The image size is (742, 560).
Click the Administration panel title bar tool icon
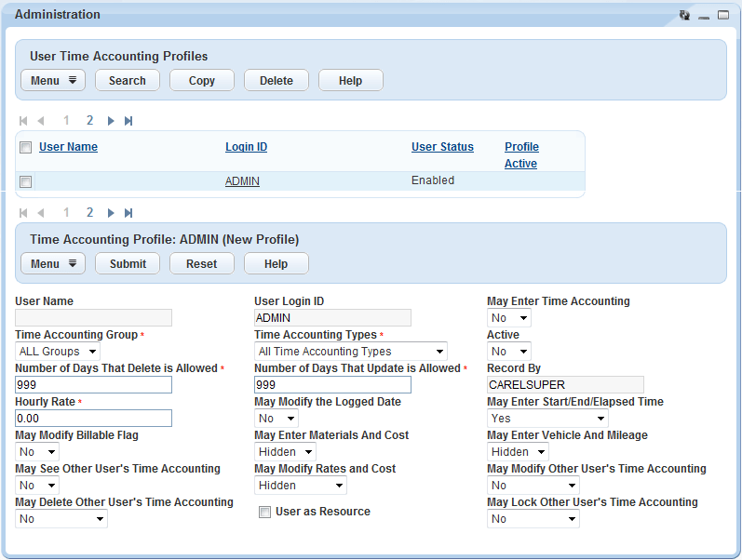pyautogui.click(x=685, y=15)
